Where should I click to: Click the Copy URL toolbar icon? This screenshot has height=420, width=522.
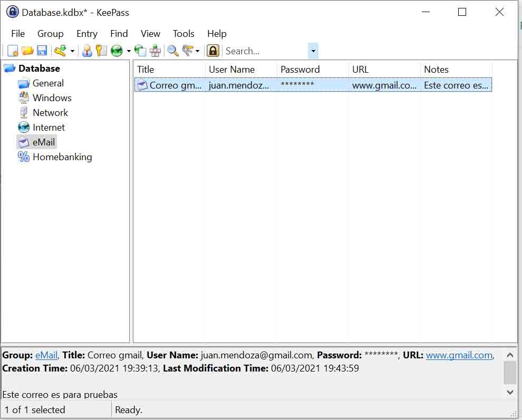coord(140,51)
